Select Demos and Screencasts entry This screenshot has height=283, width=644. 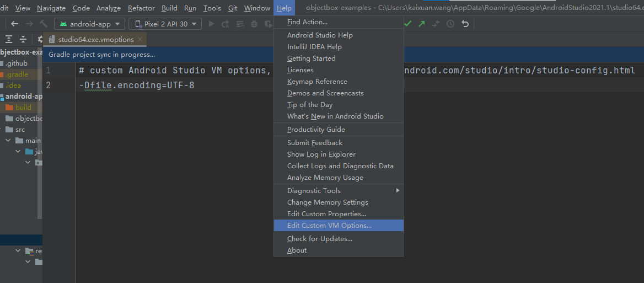pos(339,93)
